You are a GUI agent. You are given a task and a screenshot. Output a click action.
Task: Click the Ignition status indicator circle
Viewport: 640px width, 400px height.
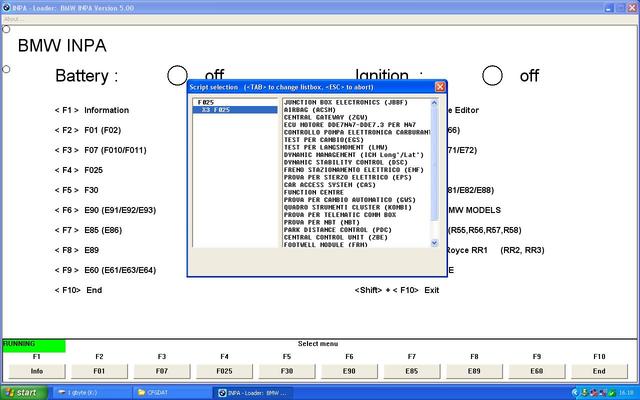coord(492,76)
